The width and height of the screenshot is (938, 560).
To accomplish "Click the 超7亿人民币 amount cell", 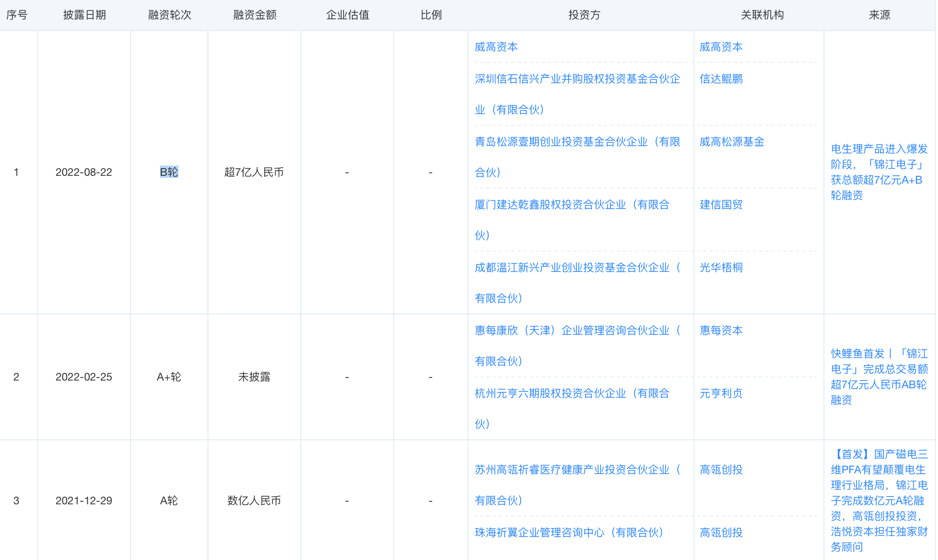I will click(x=254, y=172).
